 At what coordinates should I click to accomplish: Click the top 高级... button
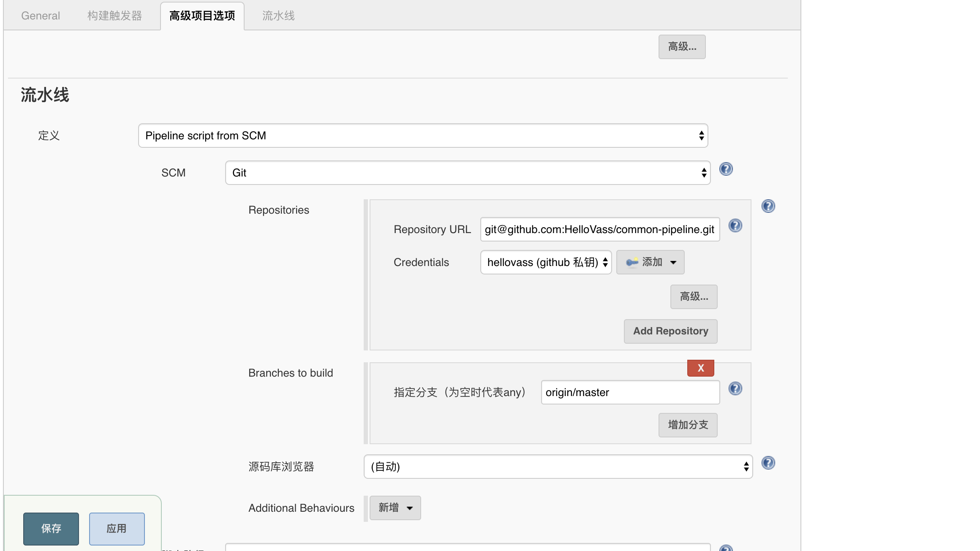pos(682,46)
